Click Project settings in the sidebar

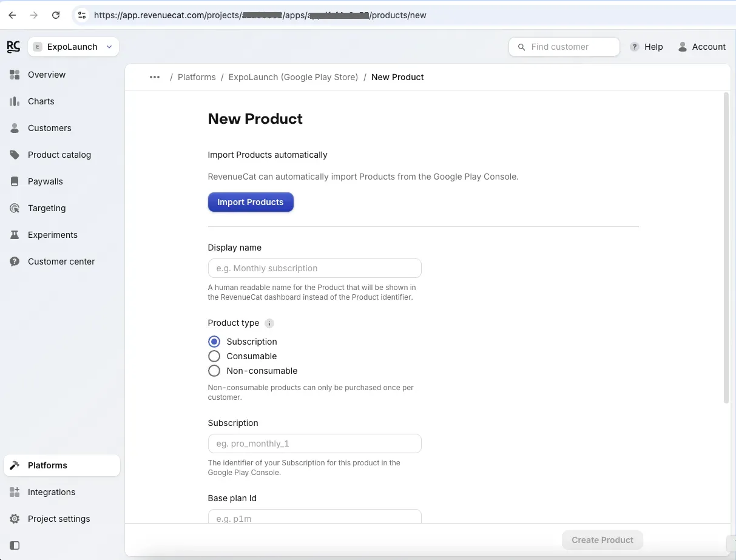pyautogui.click(x=62, y=519)
